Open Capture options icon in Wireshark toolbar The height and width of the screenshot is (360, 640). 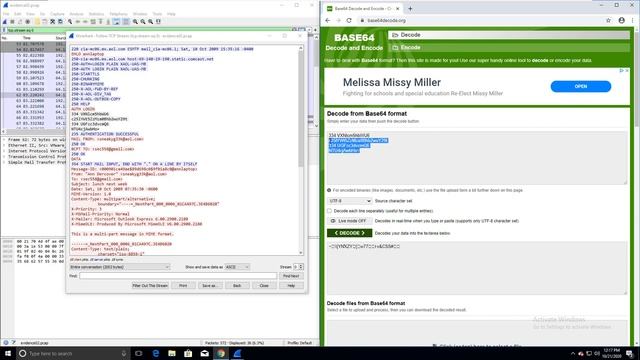(x=27, y=22)
